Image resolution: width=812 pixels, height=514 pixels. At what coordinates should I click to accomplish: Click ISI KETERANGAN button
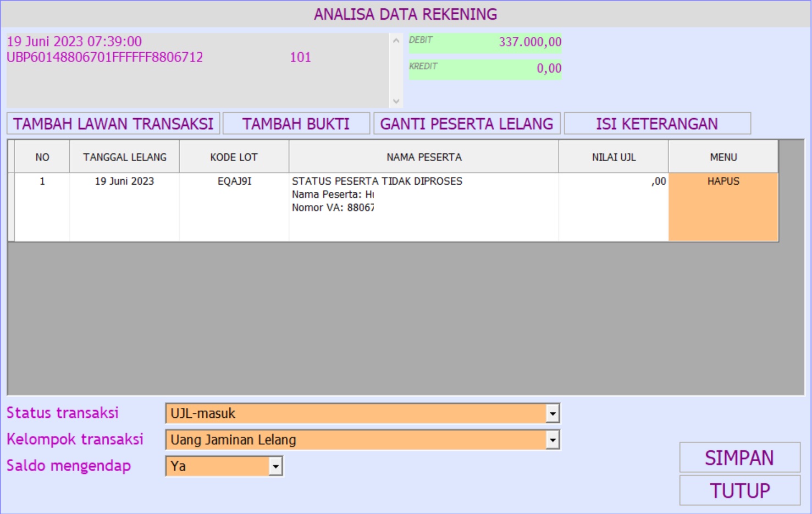tap(657, 124)
